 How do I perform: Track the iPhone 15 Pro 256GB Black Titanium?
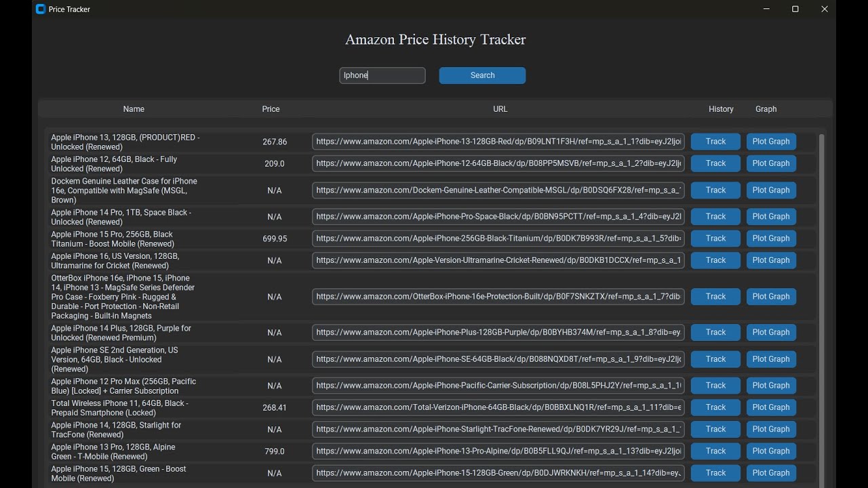click(715, 239)
